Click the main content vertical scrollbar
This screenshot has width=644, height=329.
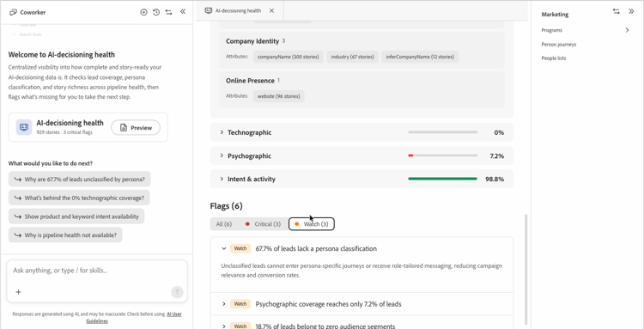pyautogui.click(x=526, y=269)
